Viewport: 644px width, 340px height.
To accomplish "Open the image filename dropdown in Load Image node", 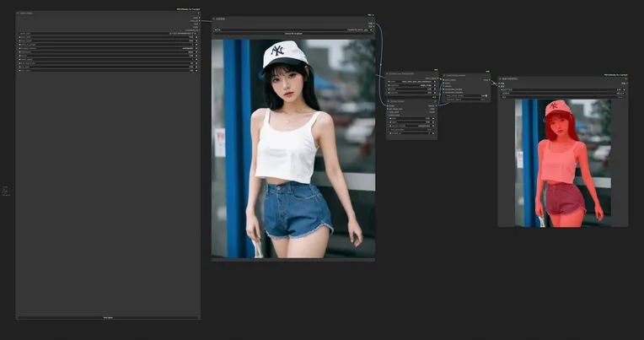I will [292, 30].
